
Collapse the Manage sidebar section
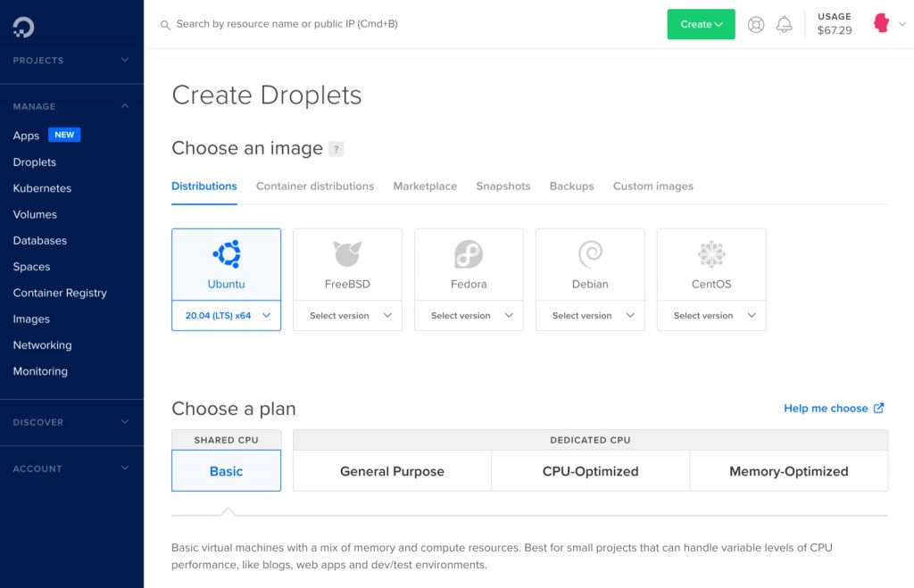click(x=71, y=106)
